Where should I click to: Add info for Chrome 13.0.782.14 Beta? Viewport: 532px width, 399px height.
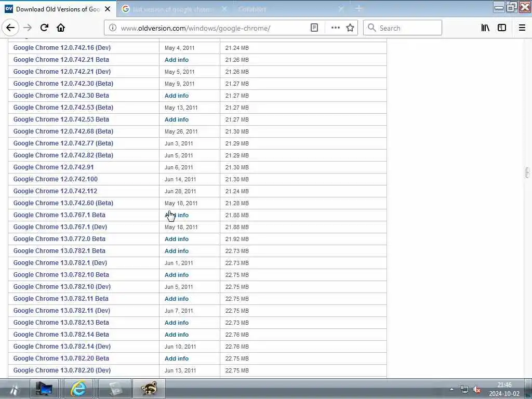click(177, 335)
